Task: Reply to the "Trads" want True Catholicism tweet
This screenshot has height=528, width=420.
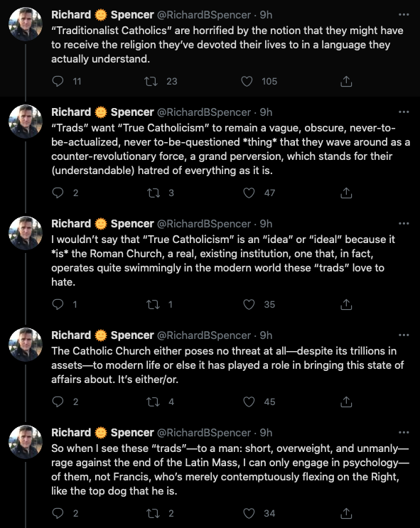Action: (58, 193)
